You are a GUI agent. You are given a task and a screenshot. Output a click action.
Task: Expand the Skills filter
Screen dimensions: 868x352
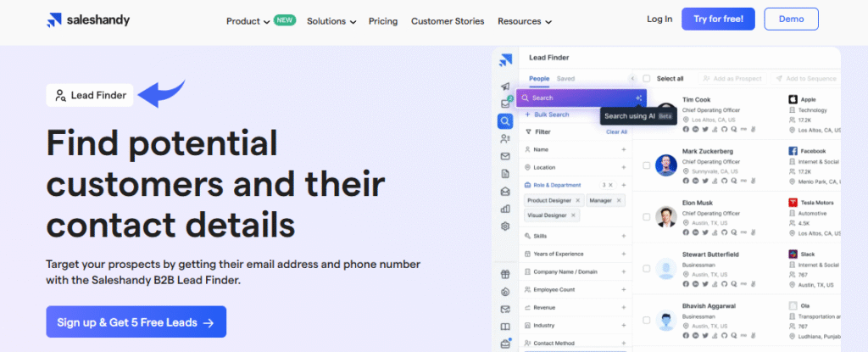pos(624,236)
